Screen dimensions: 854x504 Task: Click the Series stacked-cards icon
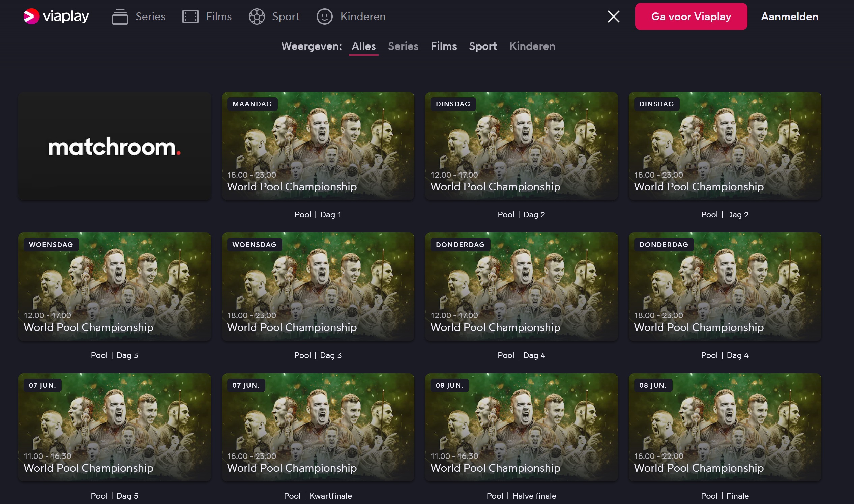coord(120,17)
